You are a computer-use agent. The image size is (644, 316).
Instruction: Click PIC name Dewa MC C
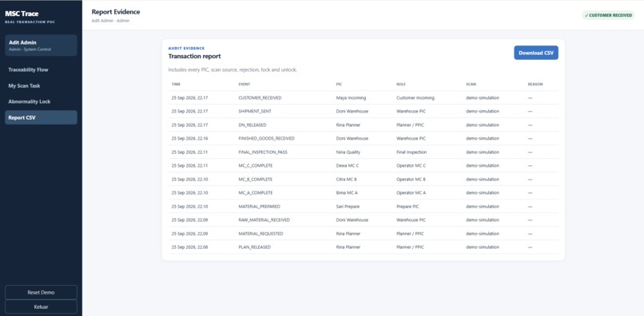(x=348, y=165)
